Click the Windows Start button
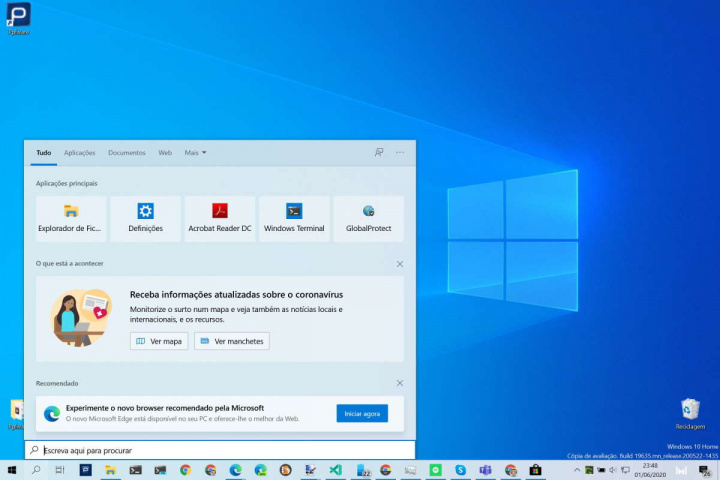The image size is (720, 480). [x=12, y=470]
